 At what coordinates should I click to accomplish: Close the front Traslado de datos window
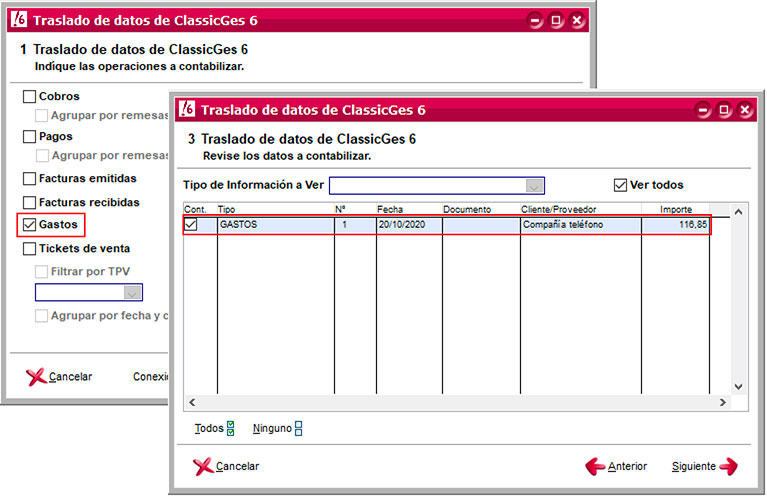pos(745,110)
